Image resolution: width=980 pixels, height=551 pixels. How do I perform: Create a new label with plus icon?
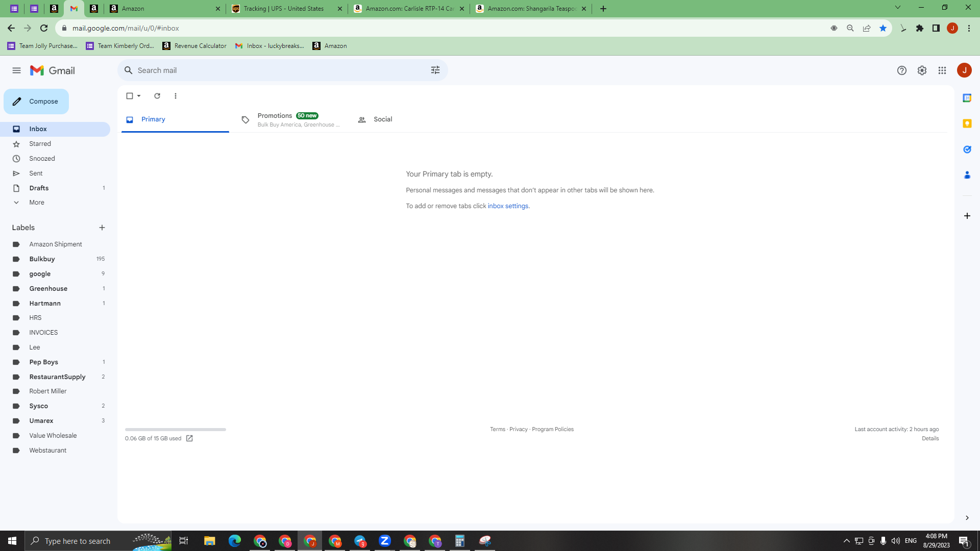(102, 228)
